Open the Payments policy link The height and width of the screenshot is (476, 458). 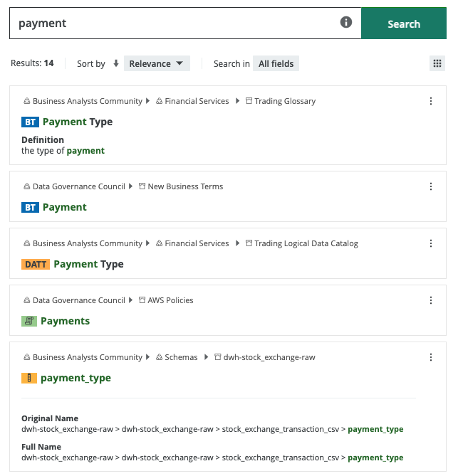tap(65, 321)
